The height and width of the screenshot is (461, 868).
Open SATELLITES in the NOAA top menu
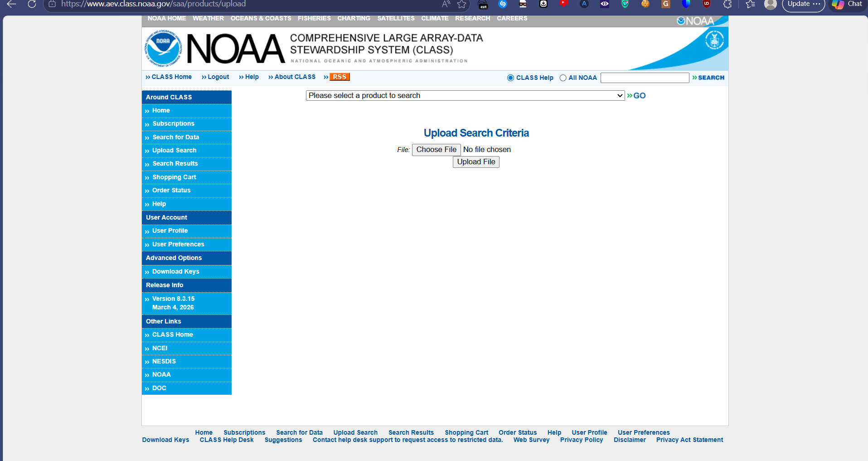point(396,18)
